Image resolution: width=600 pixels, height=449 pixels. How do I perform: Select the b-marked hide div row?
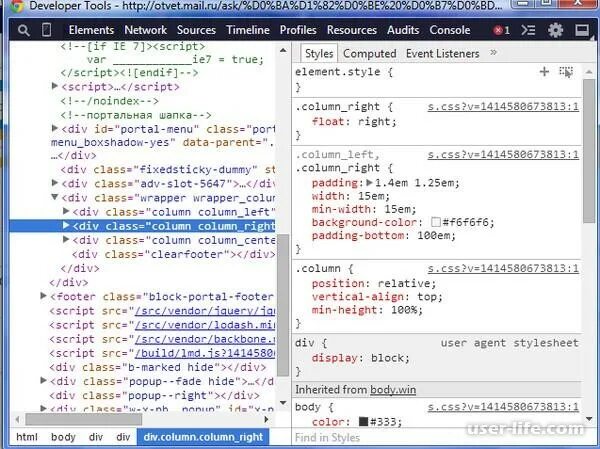click(x=158, y=367)
